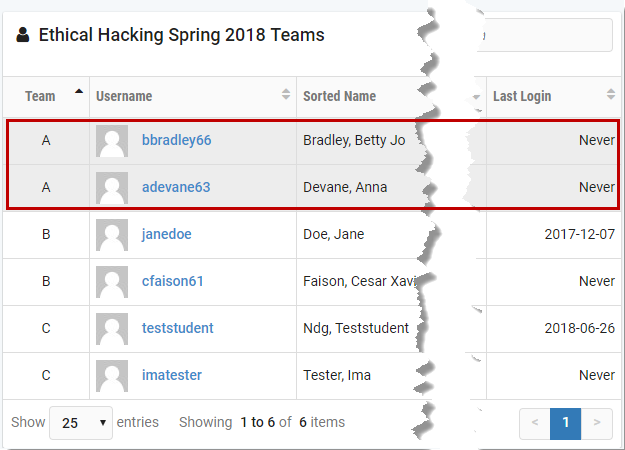The image size is (625, 450).
Task: Sort the table by Team column
Action: [x=45, y=97]
